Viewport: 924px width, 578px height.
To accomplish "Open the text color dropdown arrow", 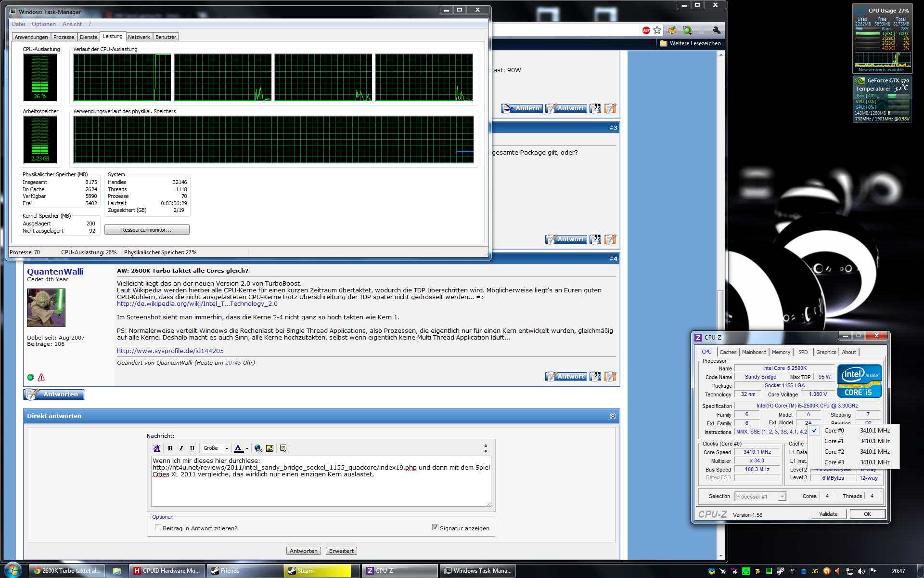I will [x=247, y=449].
